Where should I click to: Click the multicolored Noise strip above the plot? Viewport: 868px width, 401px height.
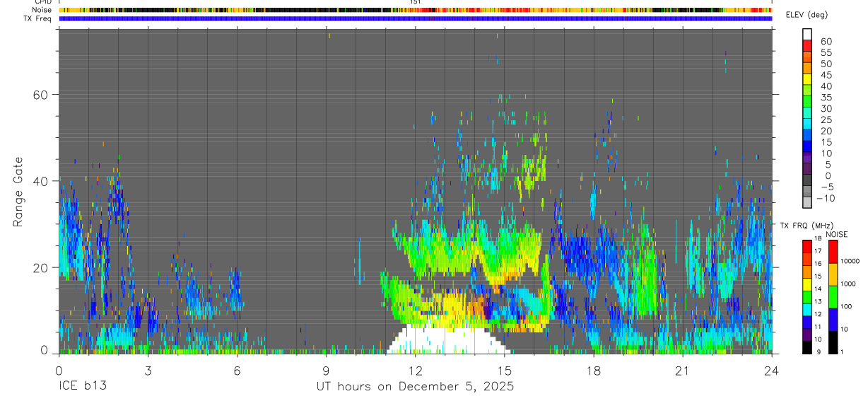pos(416,10)
